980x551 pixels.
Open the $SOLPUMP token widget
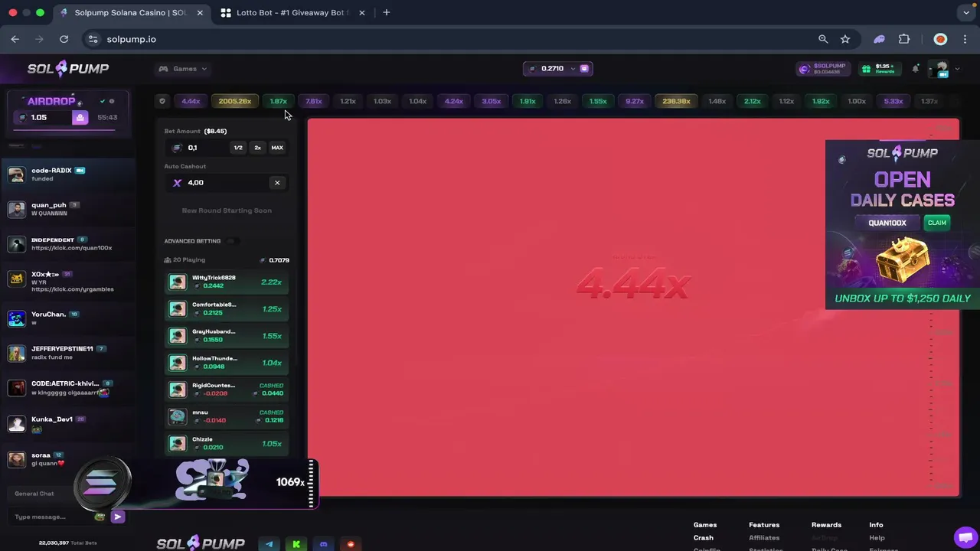pyautogui.click(x=823, y=69)
